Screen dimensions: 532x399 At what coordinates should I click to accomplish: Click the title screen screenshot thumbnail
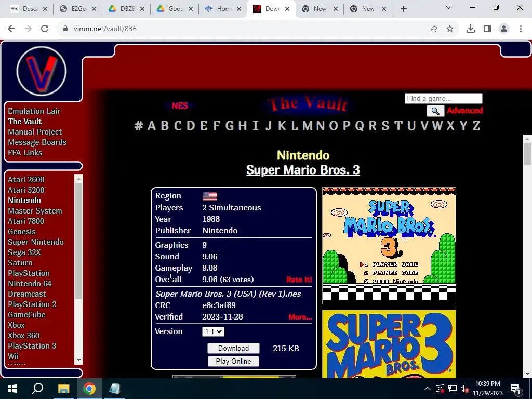pos(389,246)
